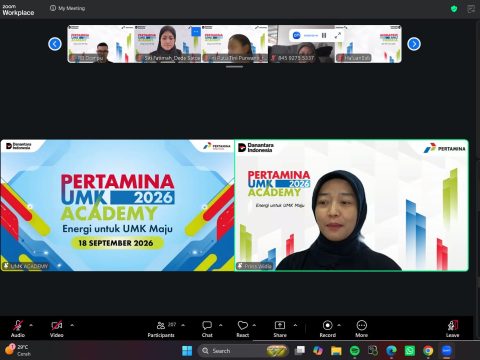Expand React options arrow

pos(254,325)
